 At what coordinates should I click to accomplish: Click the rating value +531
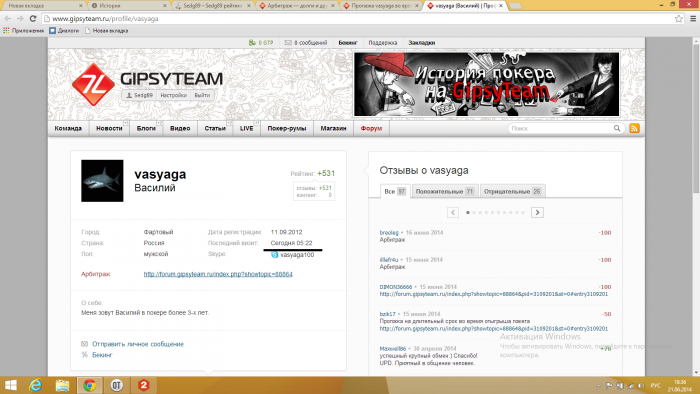point(326,173)
